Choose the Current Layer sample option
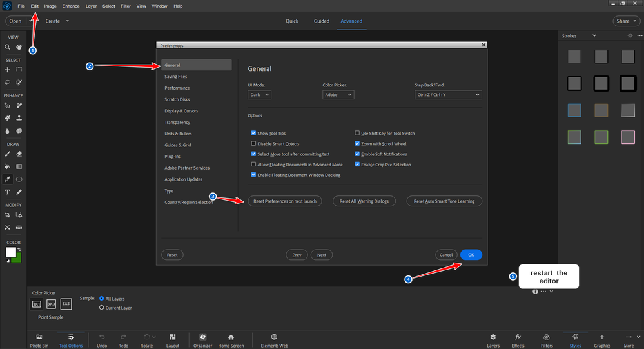The image size is (644, 349). click(x=101, y=308)
